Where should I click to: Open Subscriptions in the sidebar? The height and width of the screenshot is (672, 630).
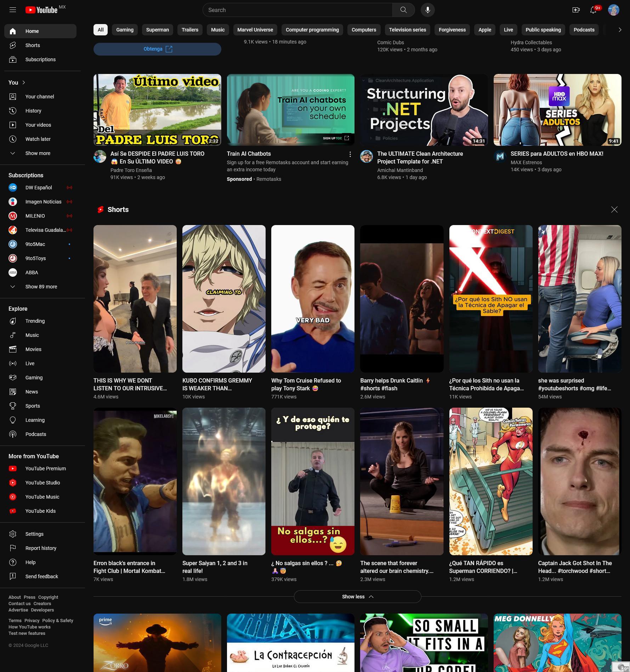point(40,59)
